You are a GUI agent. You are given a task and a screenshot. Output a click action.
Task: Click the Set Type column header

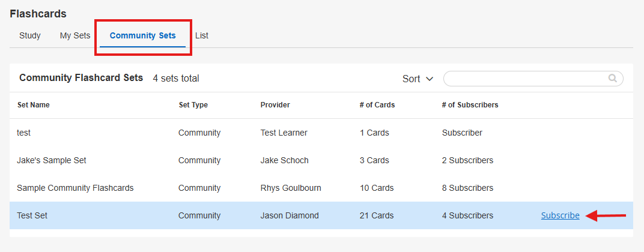pyautogui.click(x=193, y=105)
